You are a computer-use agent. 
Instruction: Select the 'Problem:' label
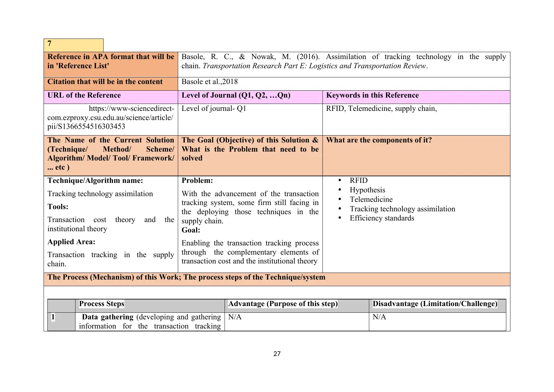point(197,181)
